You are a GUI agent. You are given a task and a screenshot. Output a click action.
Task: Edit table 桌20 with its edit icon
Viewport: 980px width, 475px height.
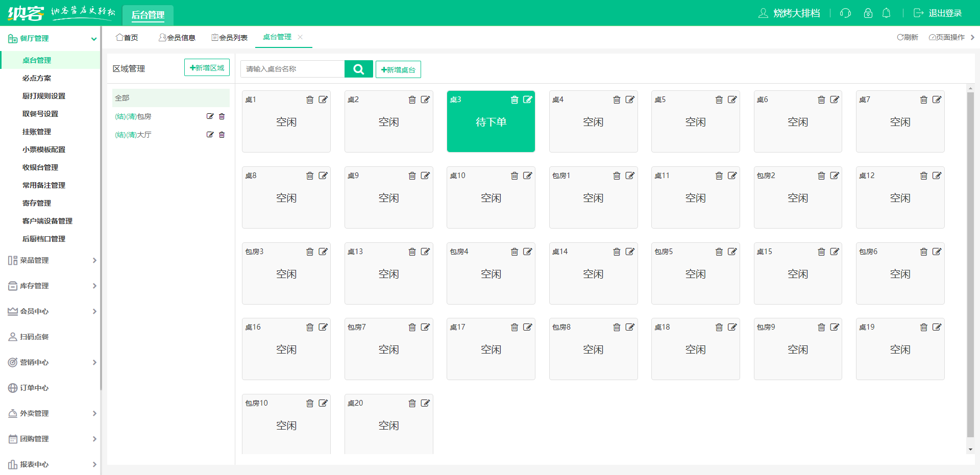(x=425, y=404)
